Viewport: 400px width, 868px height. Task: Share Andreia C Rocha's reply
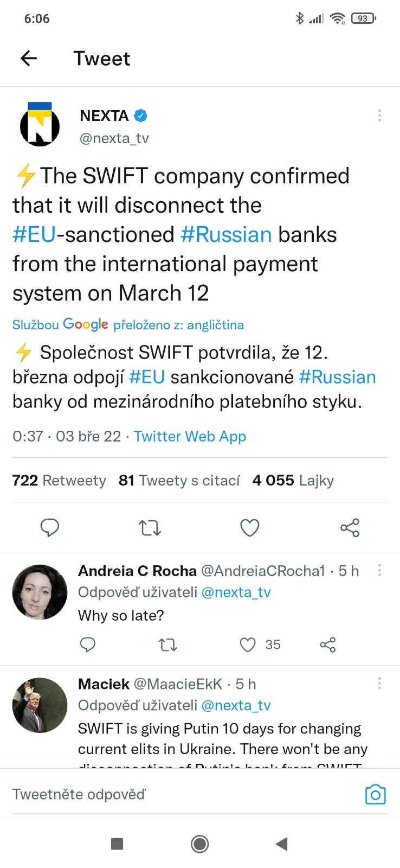[x=328, y=644]
